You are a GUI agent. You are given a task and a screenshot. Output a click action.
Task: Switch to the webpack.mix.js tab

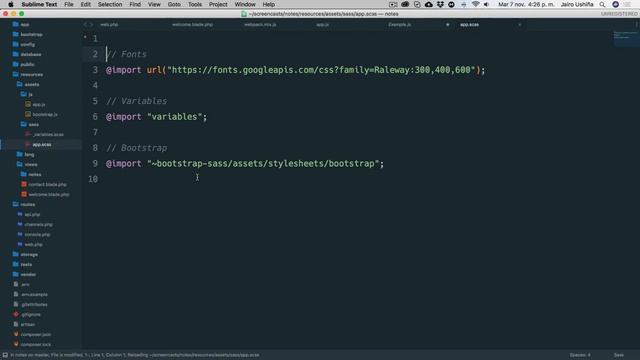260,24
